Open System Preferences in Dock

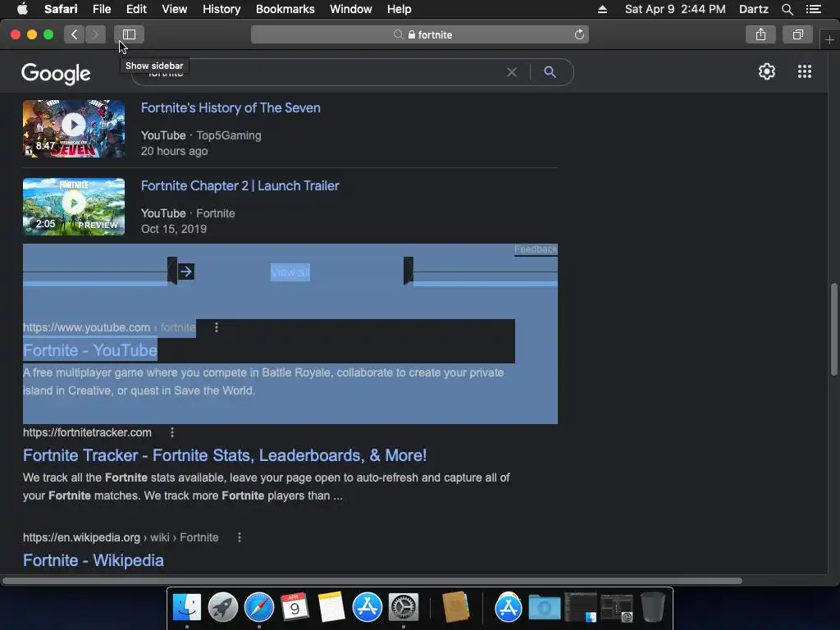point(404,608)
